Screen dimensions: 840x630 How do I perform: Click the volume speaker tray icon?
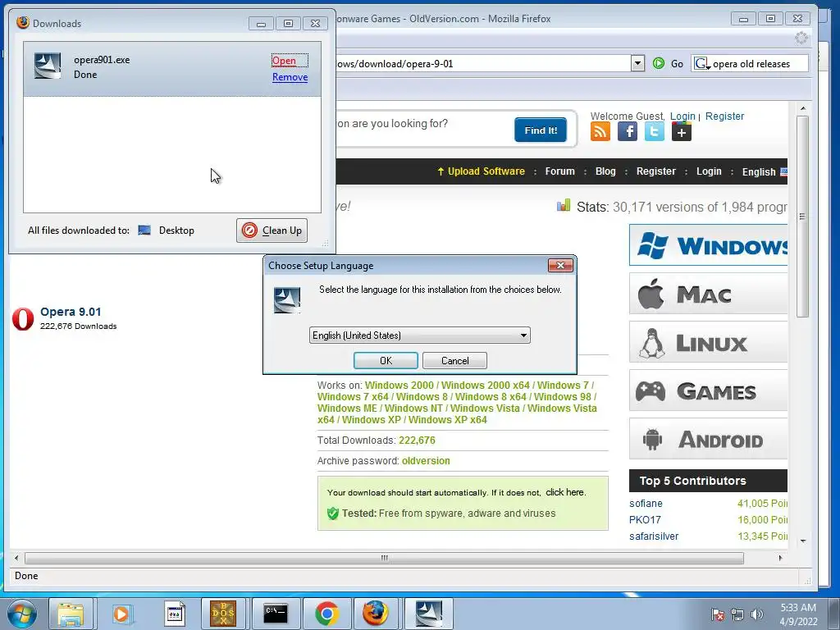[756, 614]
